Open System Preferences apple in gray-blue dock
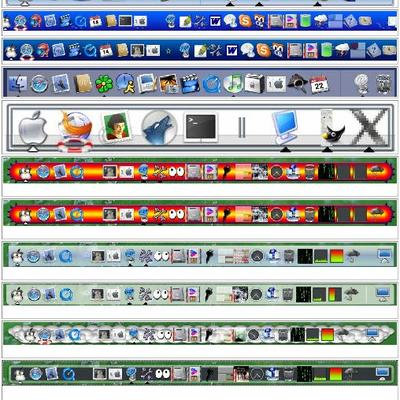The width and height of the screenshot is (400, 400). [x=276, y=84]
